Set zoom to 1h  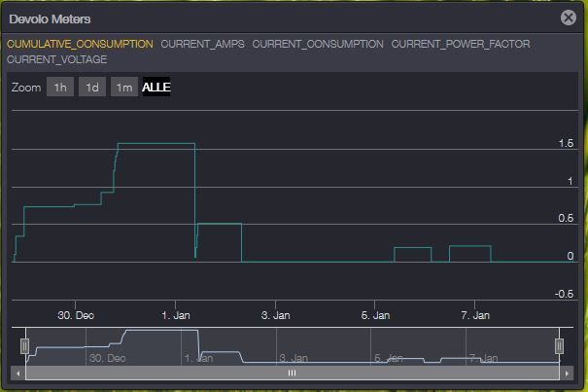click(60, 88)
